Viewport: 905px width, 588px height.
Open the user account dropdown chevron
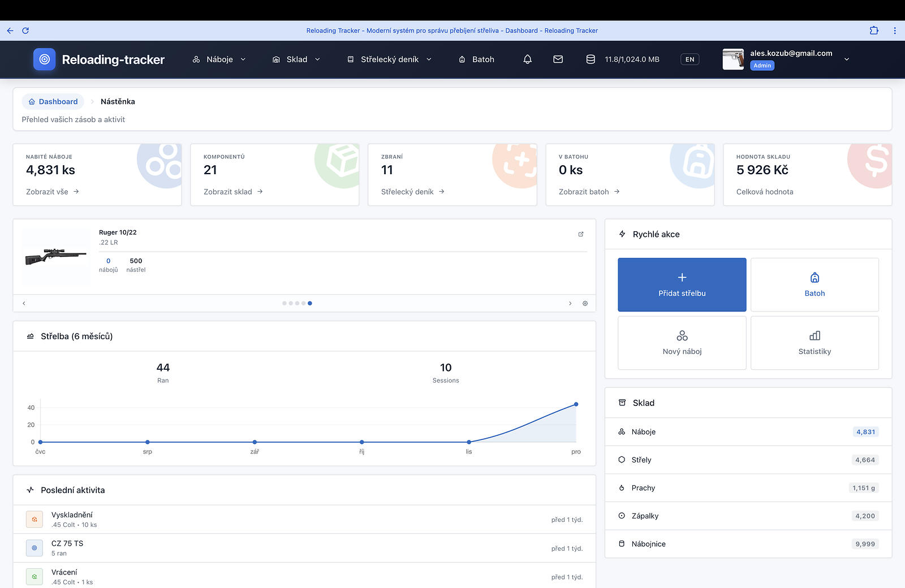click(846, 59)
